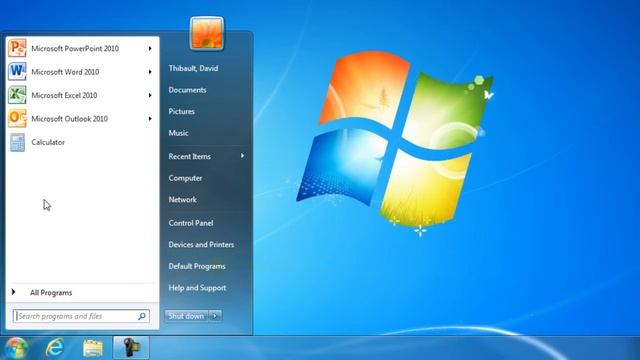This screenshot has width=640, height=360.
Task: Expand PowerPoint 2010 jump list arrow
Action: coord(150,49)
